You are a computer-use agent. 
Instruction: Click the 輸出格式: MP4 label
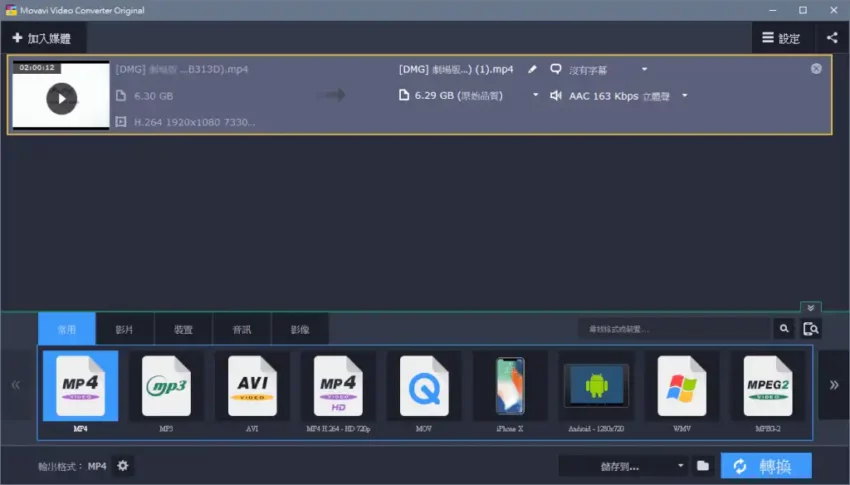tap(72, 466)
